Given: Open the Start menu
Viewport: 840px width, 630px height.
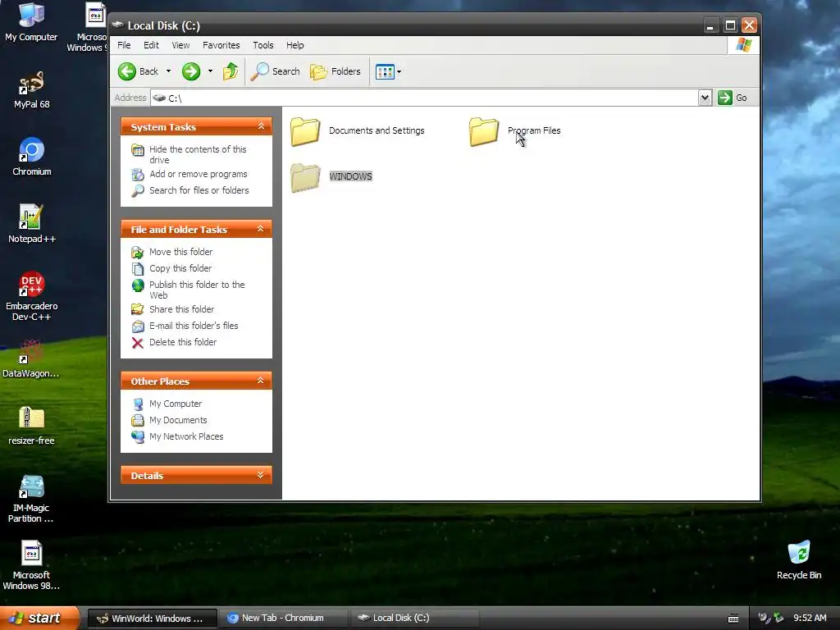Looking at the screenshot, I should [39, 618].
